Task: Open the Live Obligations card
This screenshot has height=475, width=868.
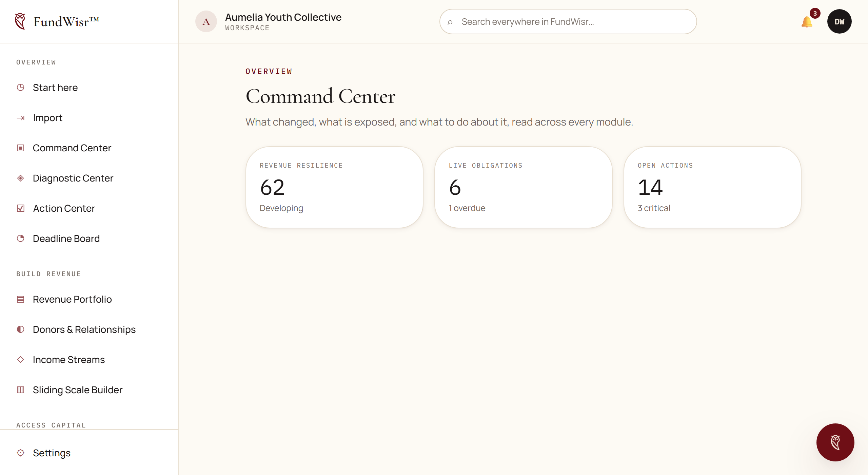Action: pyautogui.click(x=523, y=187)
